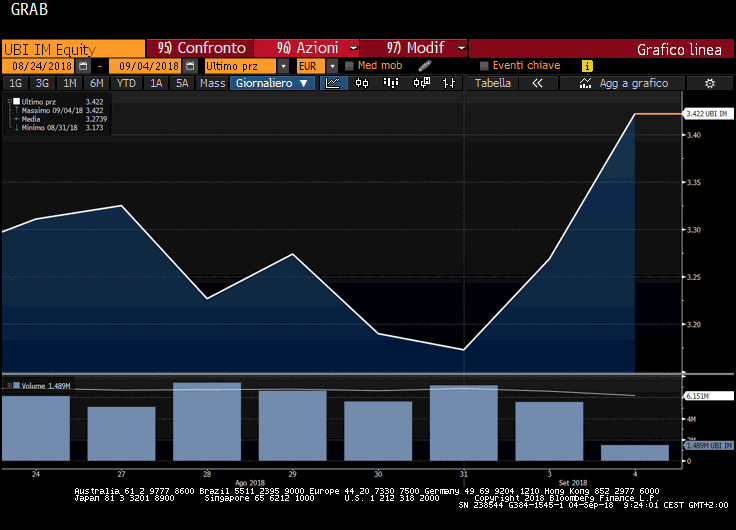This screenshot has height=530, width=736.
Task: Click the pencil edit icon beside Med mob
Action: pyautogui.click(x=424, y=66)
